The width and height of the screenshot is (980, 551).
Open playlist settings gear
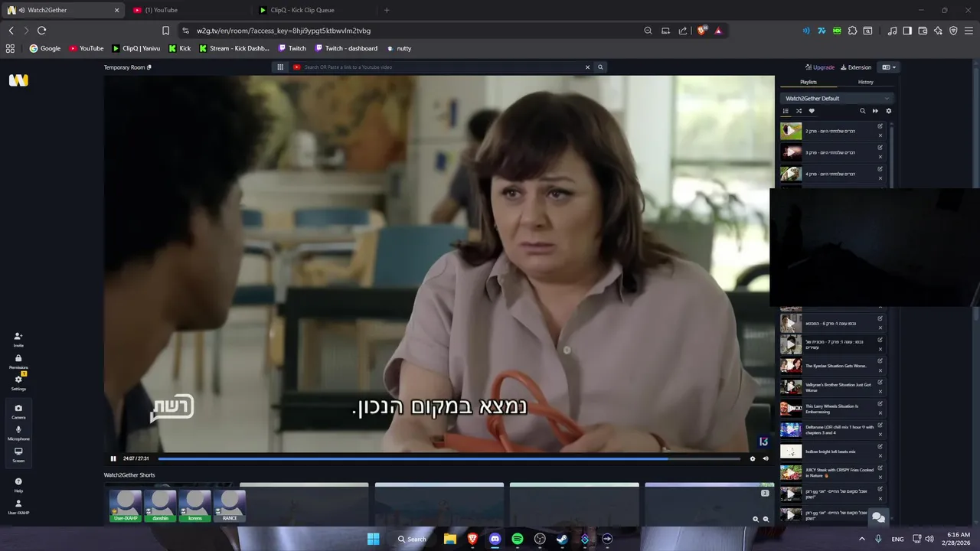(888, 111)
